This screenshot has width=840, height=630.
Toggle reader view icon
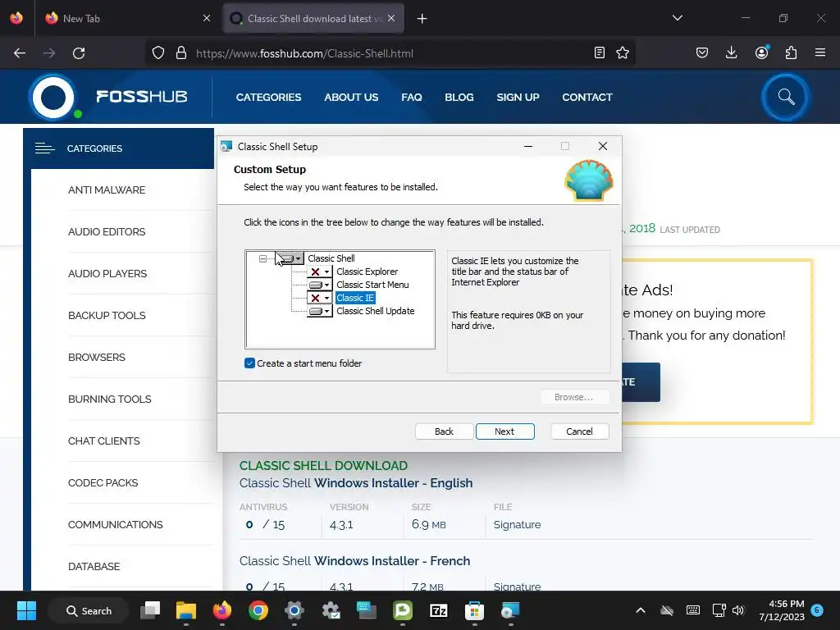coord(600,53)
